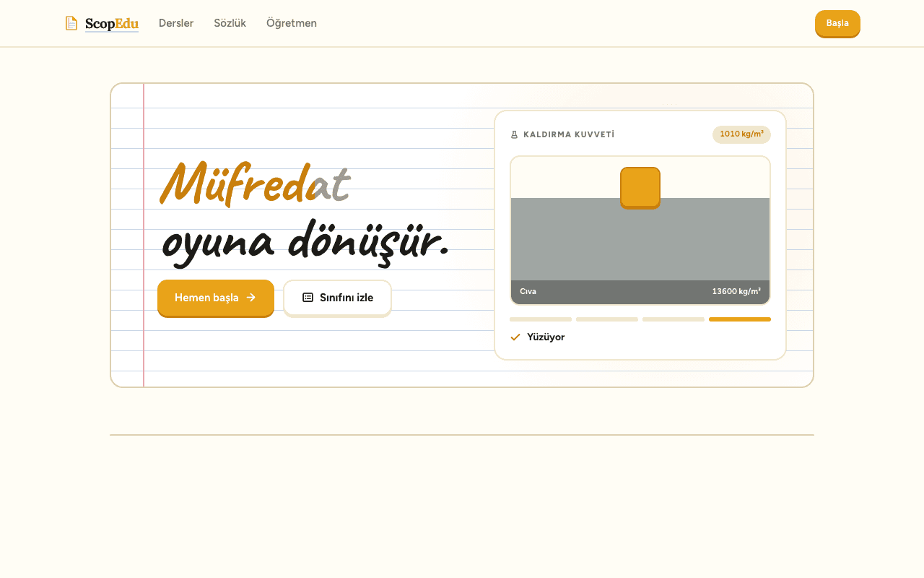Click the Başla button in header
Image resolution: width=924 pixels, height=578 pixels.
(837, 23)
